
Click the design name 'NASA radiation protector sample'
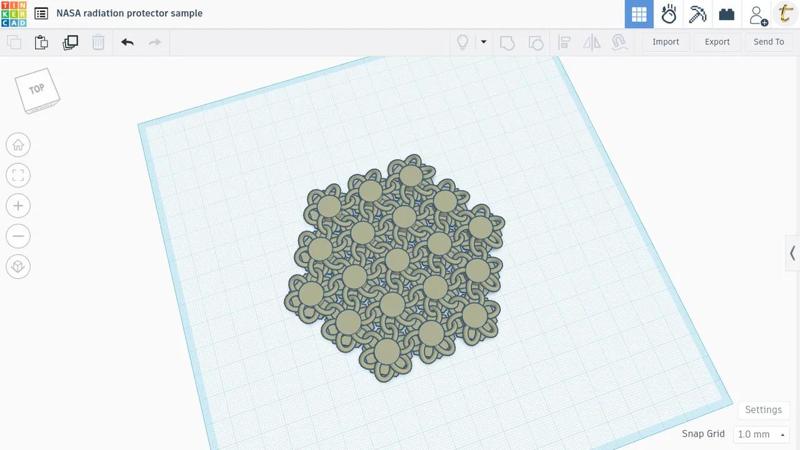pyautogui.click(x=129, y=13)
